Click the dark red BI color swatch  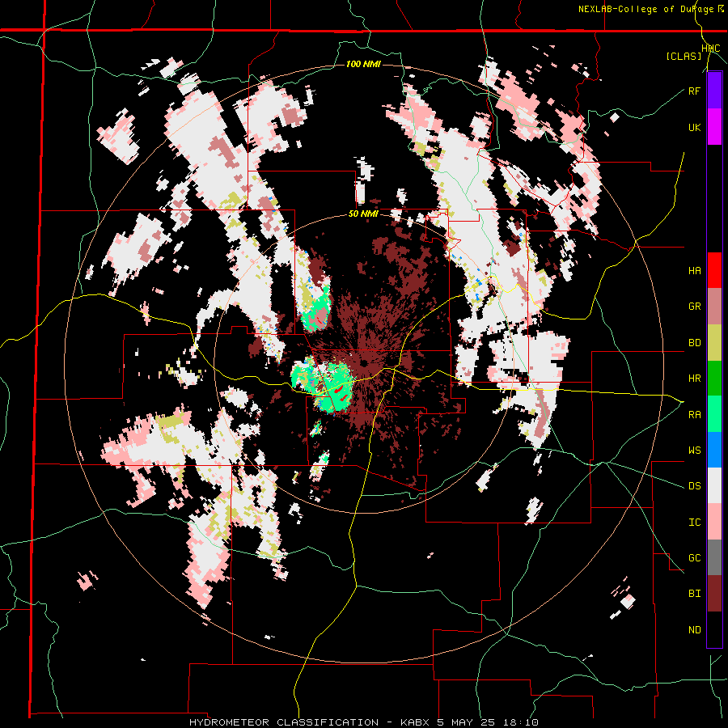tap(714, 594)
